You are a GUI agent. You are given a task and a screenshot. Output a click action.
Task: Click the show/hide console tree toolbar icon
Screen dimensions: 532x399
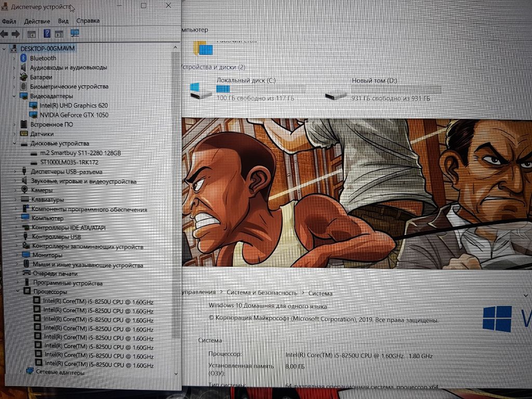(31, 34)
